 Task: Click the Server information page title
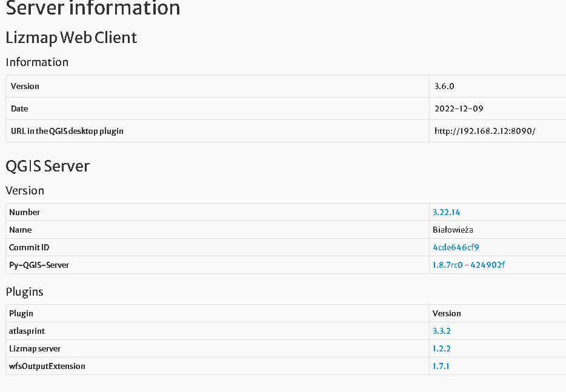(93, 9)
